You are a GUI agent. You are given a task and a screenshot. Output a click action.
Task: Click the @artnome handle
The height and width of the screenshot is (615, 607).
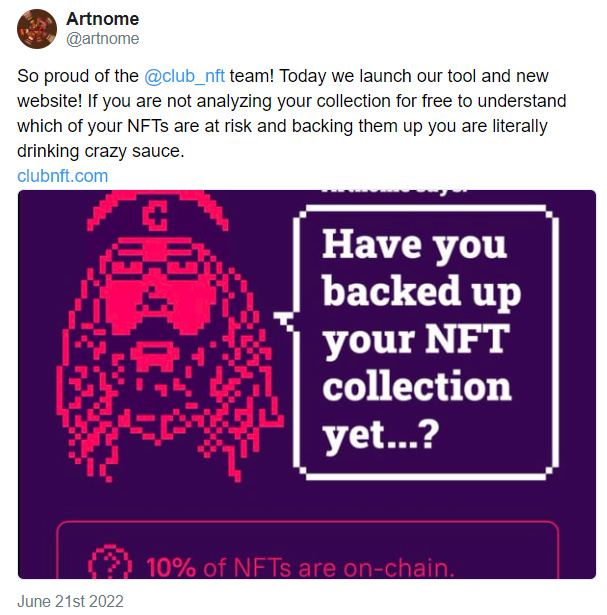click(102, 39)
